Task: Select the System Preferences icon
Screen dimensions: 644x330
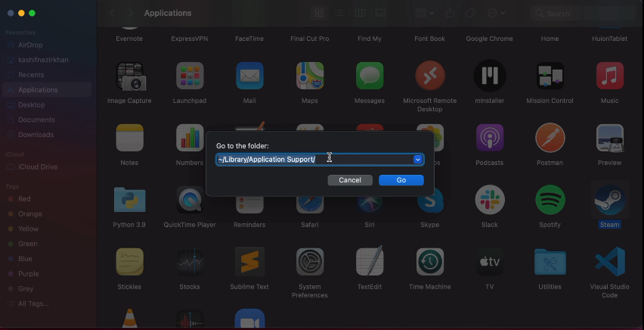Action: coord(310,262)
